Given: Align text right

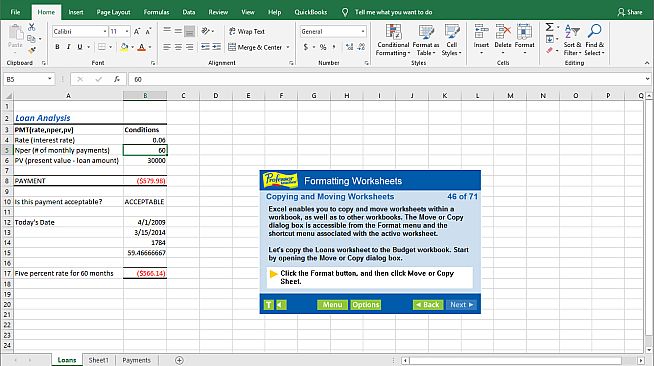Looking at the screenshot, I should click(x=189, y=47).
